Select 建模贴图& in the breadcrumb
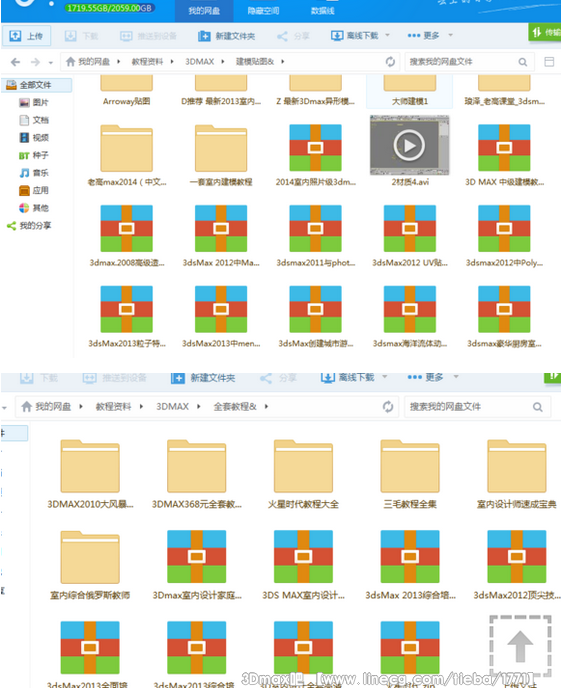 (255, 62)
